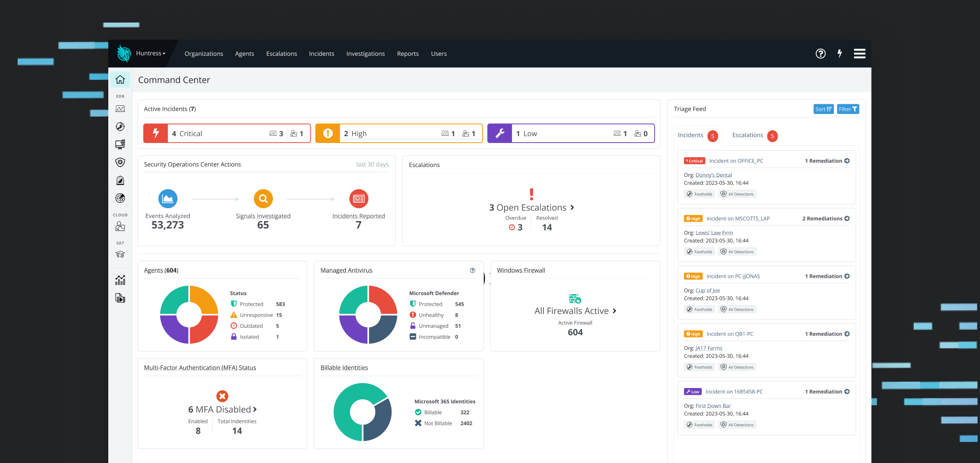Expand the Huntress dropdown in navbar
980x463 pixels.
point(150,53)
